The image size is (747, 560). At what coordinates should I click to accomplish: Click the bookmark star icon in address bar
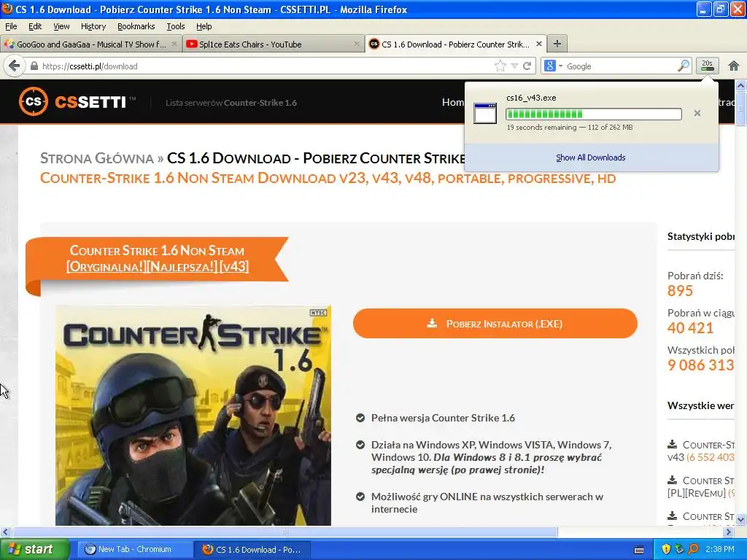coord(500,66)
